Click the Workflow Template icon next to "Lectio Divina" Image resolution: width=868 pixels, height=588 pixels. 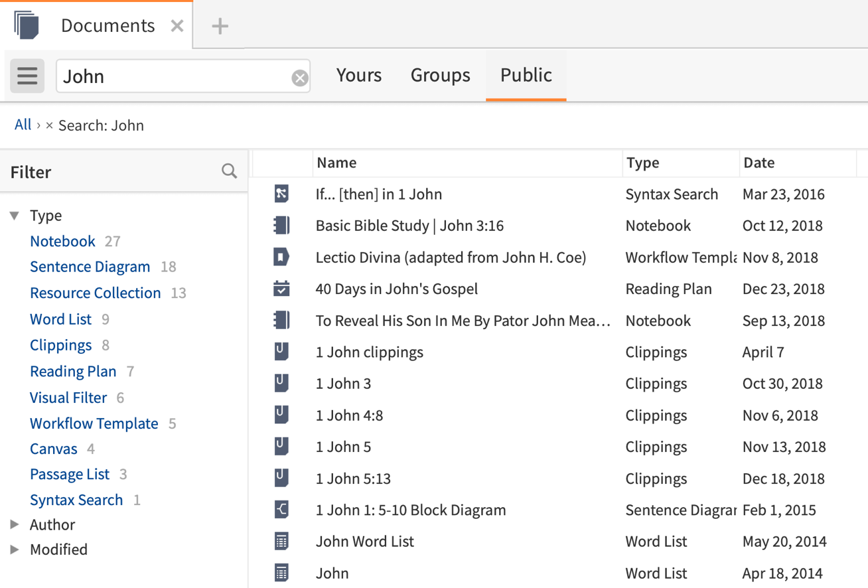click(283, 257)
